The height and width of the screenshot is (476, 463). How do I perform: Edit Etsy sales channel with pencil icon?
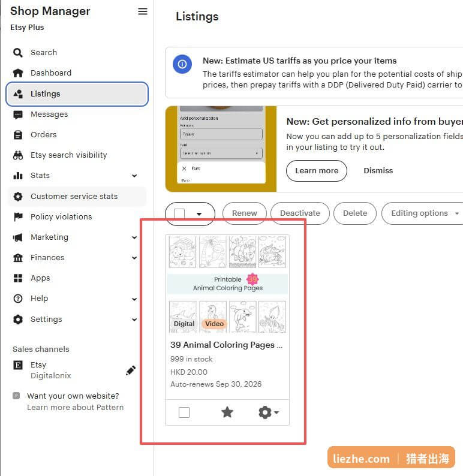pos(131,370)
